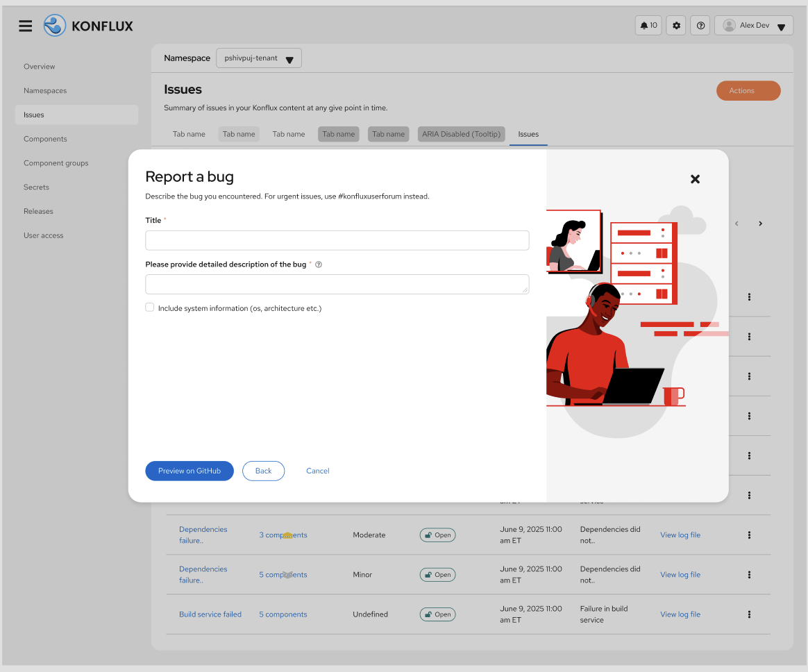Open 5 components link in Build service row

pos(283,614)
